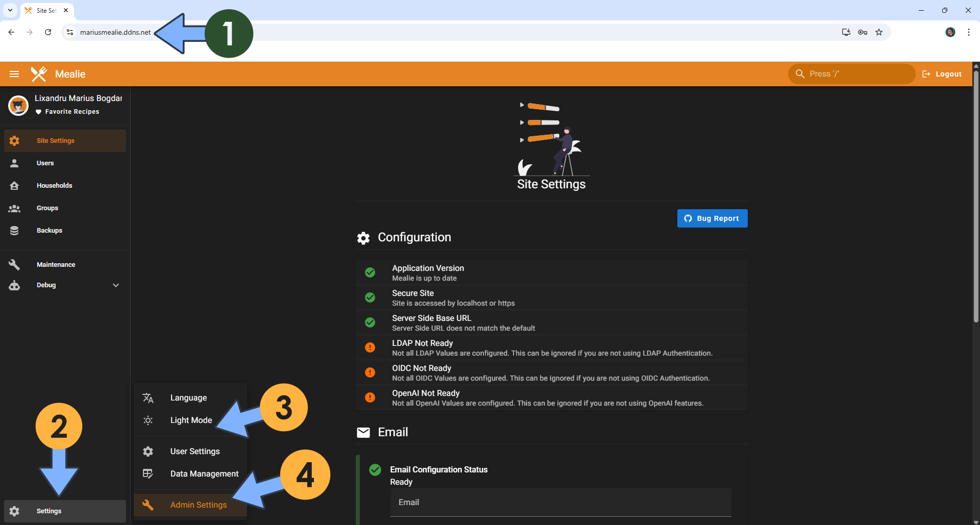Go to the Groups section
This screenshot has width=980, height=525.
pyautogui.click(x=47, y=208)
